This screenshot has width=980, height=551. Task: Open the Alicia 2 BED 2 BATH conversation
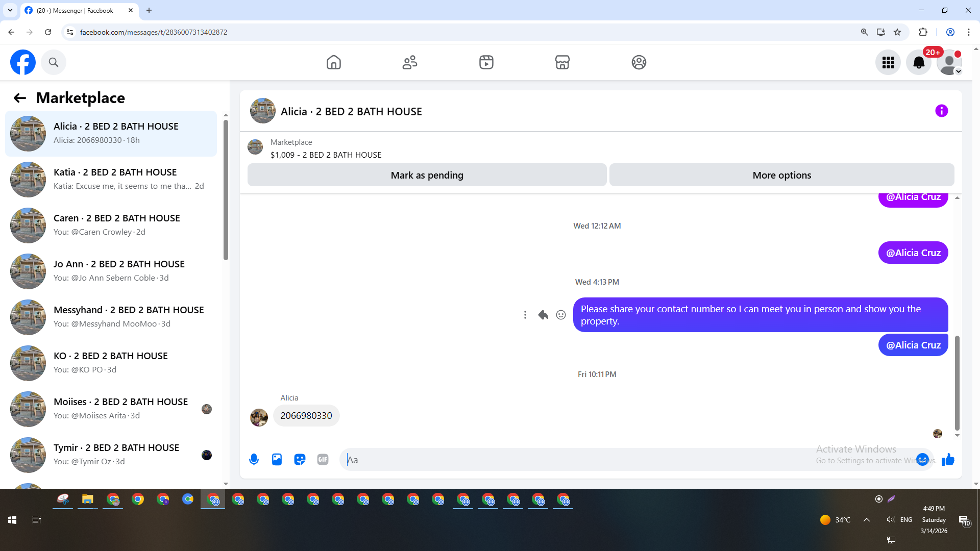coord(111,134)
